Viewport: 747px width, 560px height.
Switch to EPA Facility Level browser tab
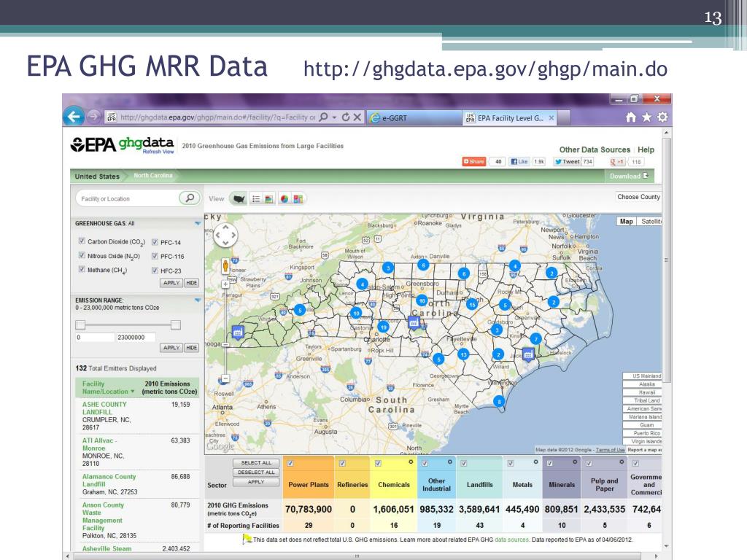click(x=509, y=117)
